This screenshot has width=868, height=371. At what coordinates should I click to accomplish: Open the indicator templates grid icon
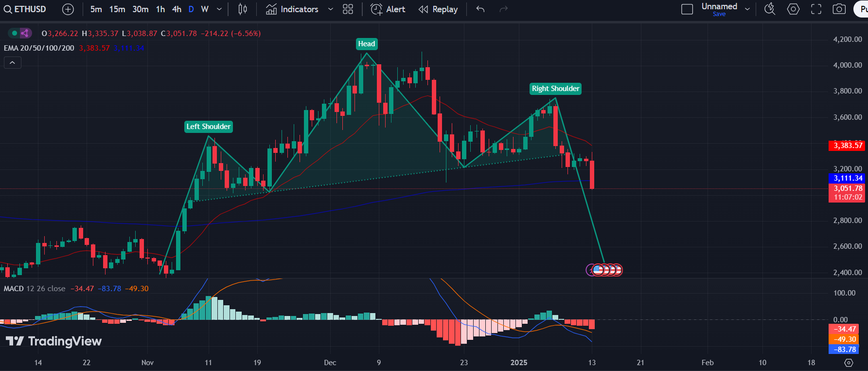pyautogui.click(x=348, y=9)
